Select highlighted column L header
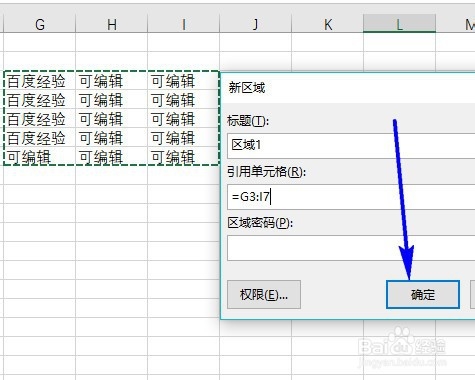475x380 pixels. click(399, 24)
